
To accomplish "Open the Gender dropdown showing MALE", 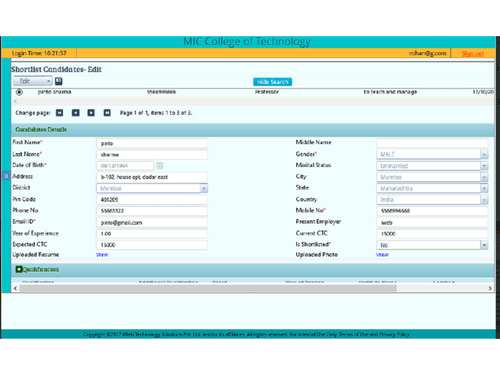I will 432,154.
